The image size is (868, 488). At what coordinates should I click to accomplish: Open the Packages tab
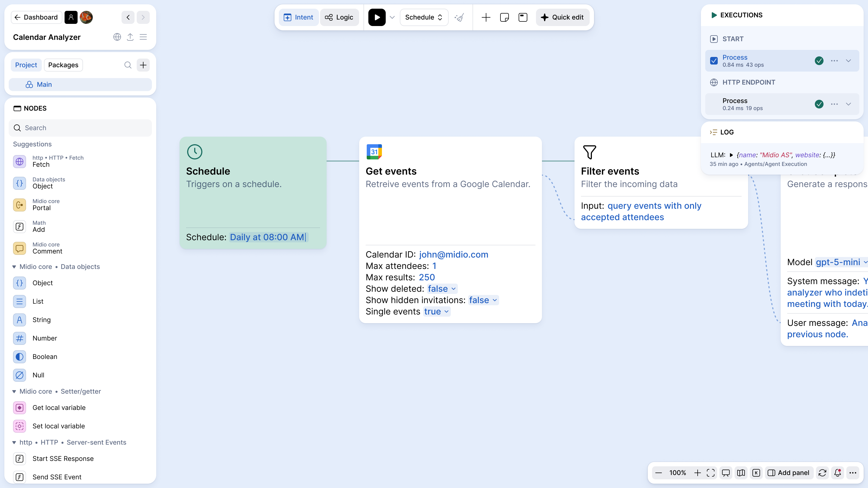click(x=63, y=65)
